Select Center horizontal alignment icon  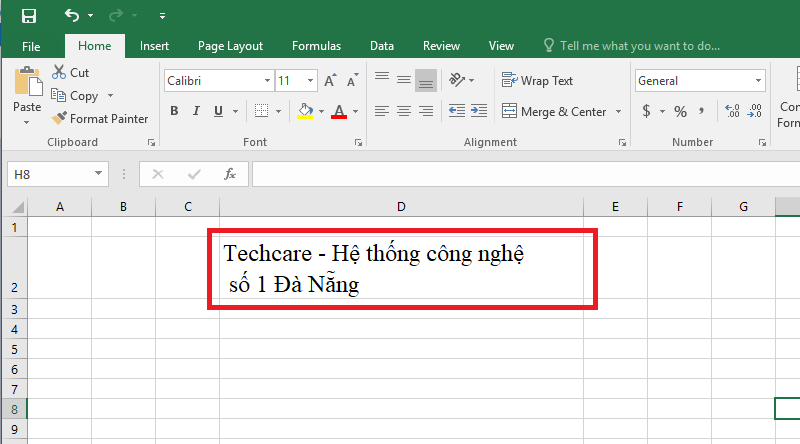pos(404,111)
